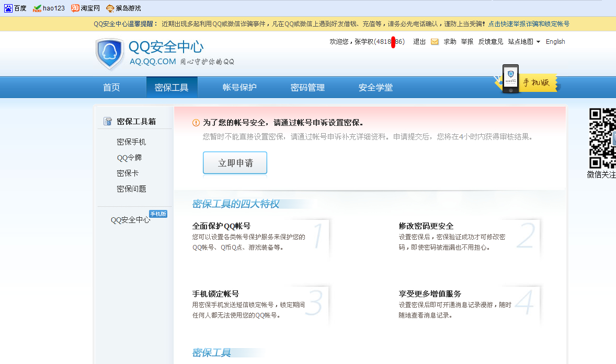The image size is (616, 364).
Task: Switch language with the English link
Action: [x=555, y=42]
